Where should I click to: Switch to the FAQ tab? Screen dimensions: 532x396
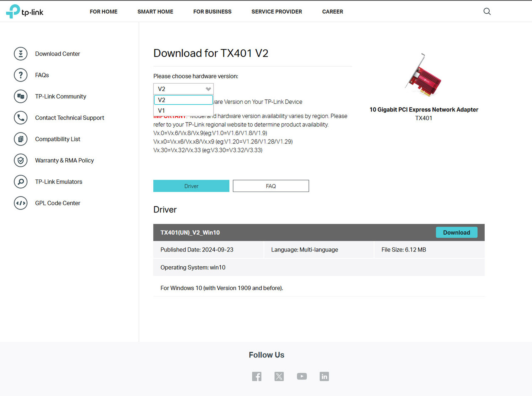[271, 186]
